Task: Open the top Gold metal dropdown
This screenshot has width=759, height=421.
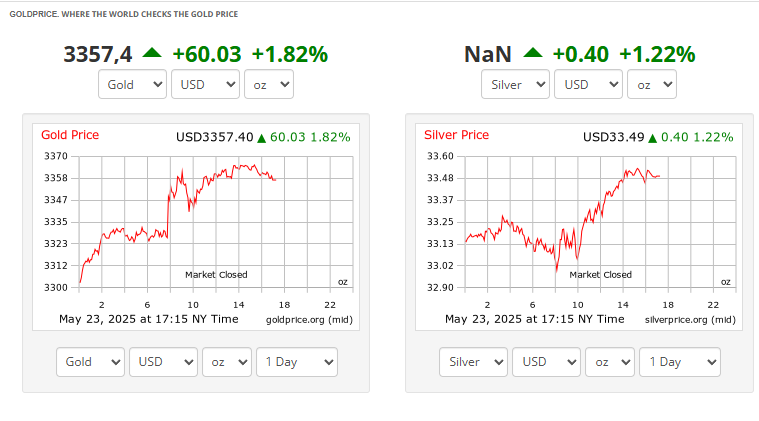Action: tap(132, 84)
